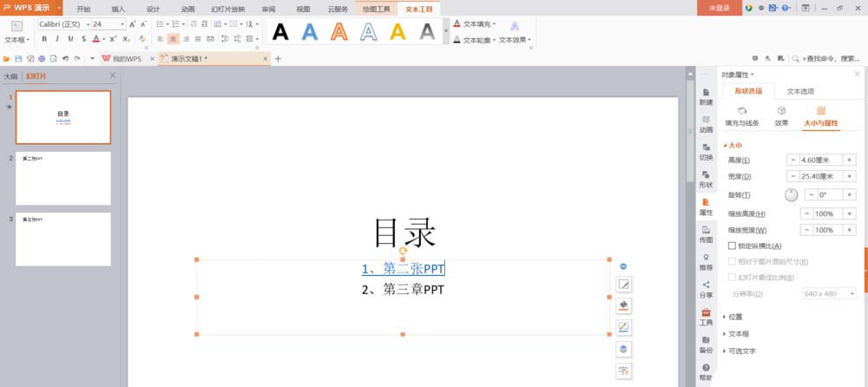Expand the 位置 section
868x387 pixels.
coord(733,317)
